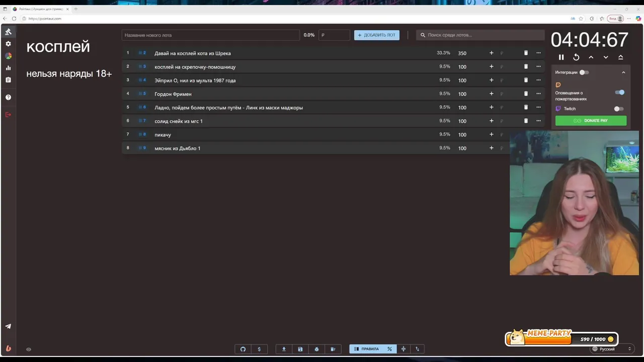The height and width of the screenshot is (362, 644).
Task: Open the colored wheel page in sidebar
Action: pos(8,56)
